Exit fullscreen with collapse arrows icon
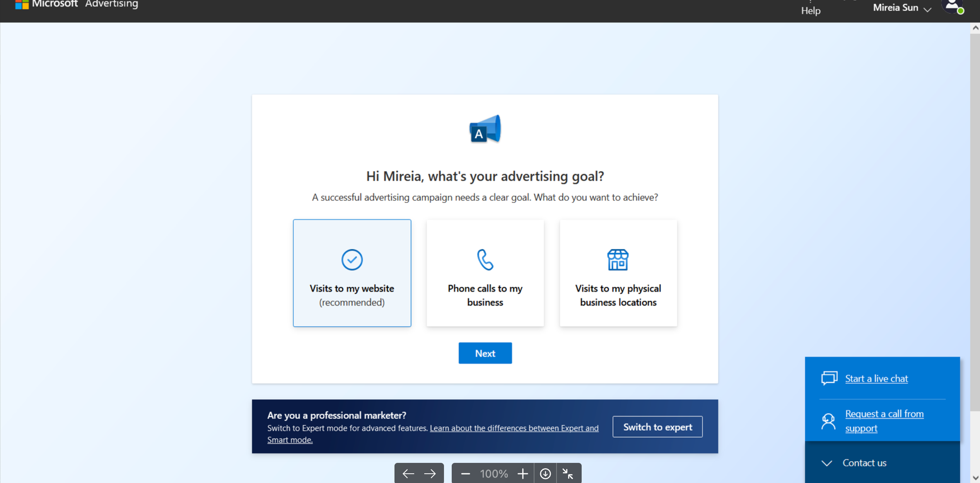Viewport: 980px width, 483px height. [x=568, y=473]
